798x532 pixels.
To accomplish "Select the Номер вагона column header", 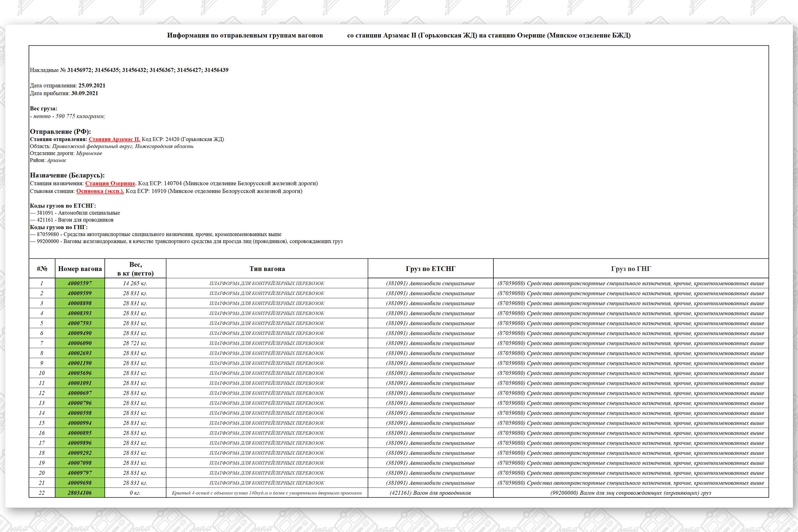I will 80,269.
